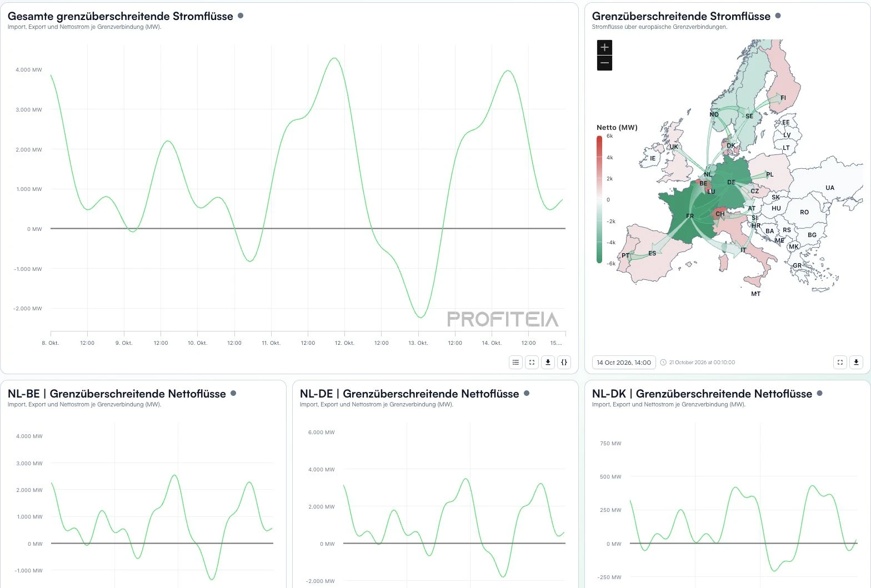Open the JSON curly-braces view of the chart
This screenshot has height=588, width=871.
tap(564, 362)
